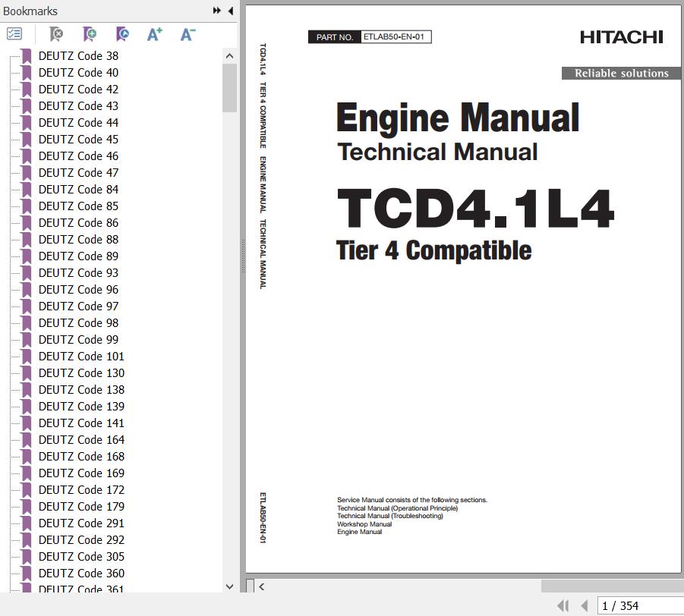Select the DEUTZ Code 45 bookmark
The image size is (684, 616).
[x=78, y=139]
